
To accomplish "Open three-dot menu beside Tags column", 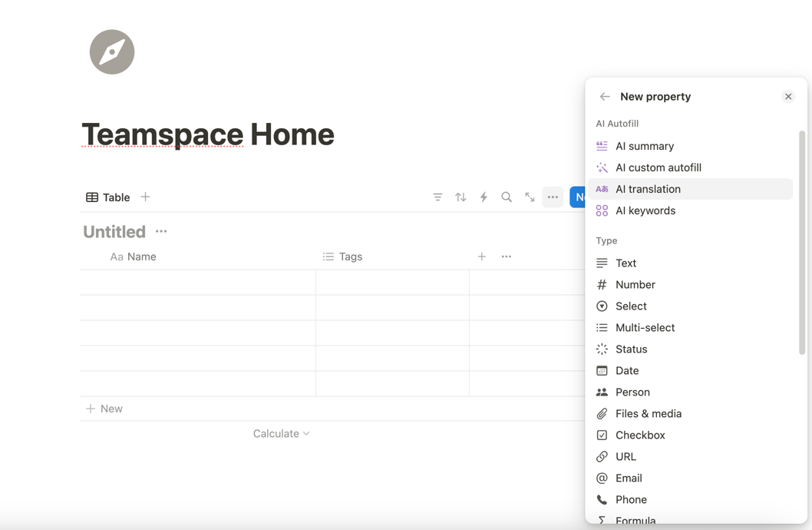I will click(x=507, y=257).
